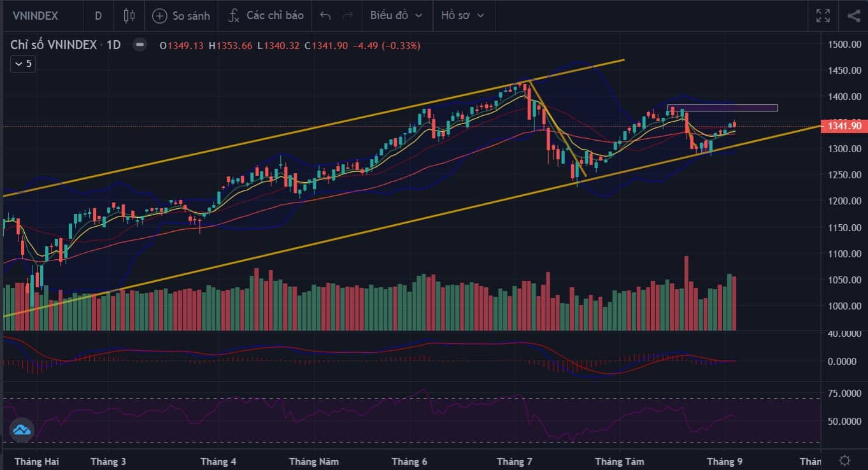Open chart settings gear icon
The image size is (868, 470).
point(844,460)
